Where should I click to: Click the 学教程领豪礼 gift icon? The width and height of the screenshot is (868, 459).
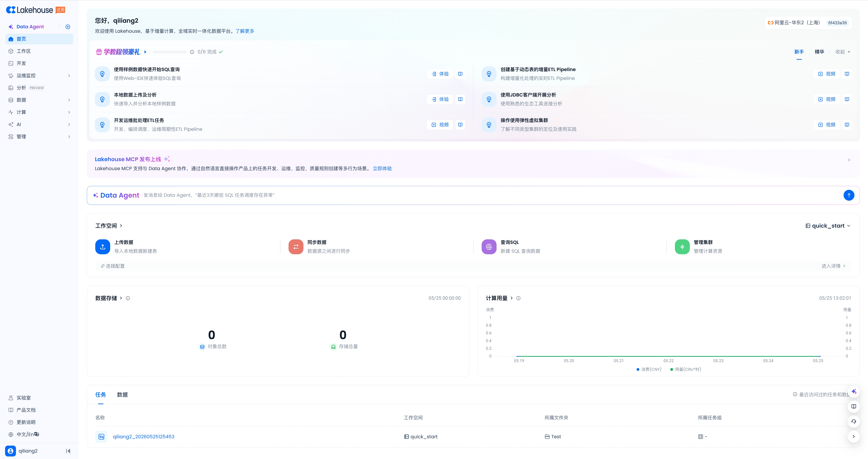(x=99, y=52)
